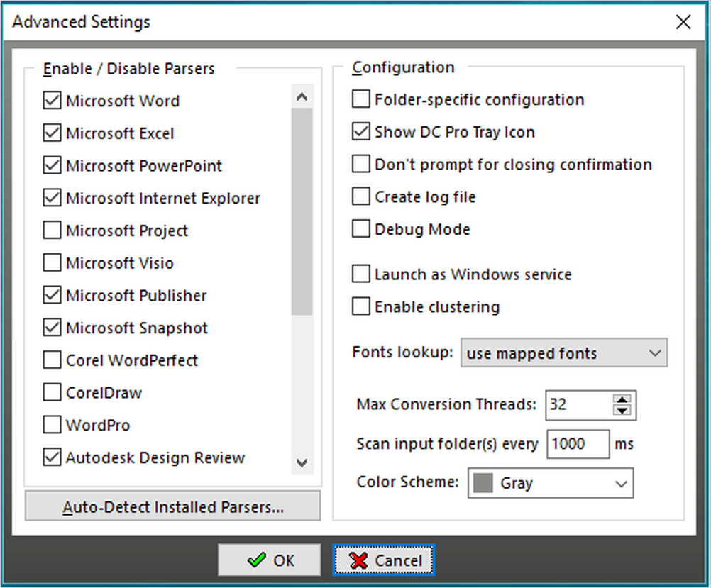Click the parsers list scroll up arrow
Screen dimensions: 711x588
[x=302, y=96]
